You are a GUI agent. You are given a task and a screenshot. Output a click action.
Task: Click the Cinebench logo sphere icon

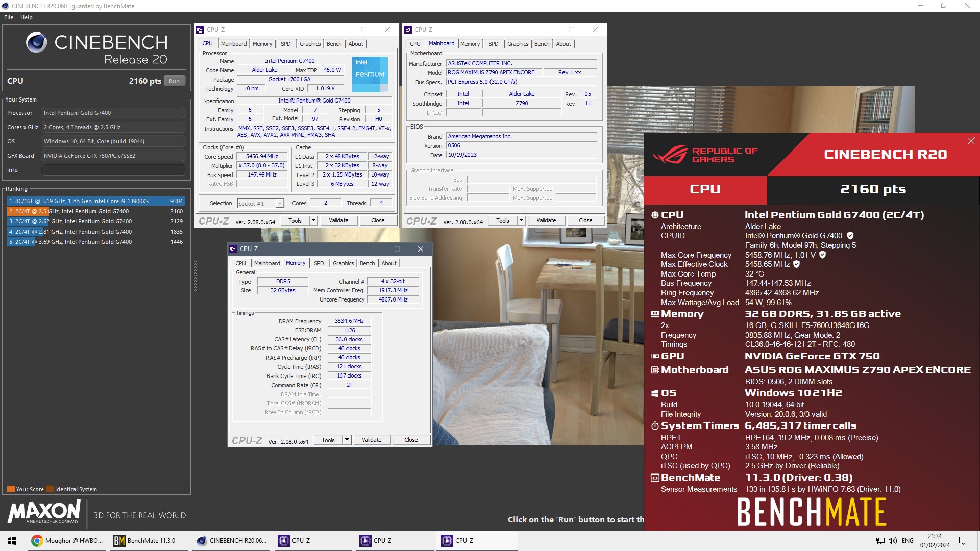tap(36, 42)
